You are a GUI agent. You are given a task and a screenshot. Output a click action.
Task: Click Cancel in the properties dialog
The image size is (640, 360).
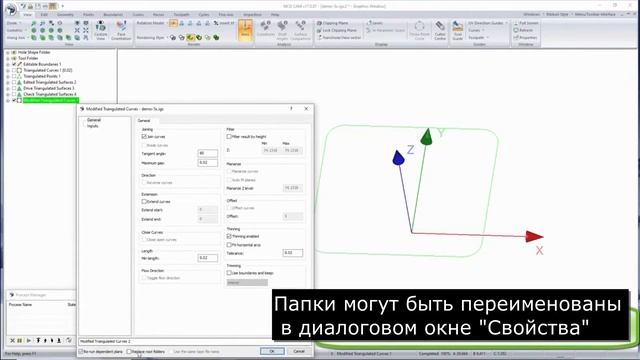point(299,351)
